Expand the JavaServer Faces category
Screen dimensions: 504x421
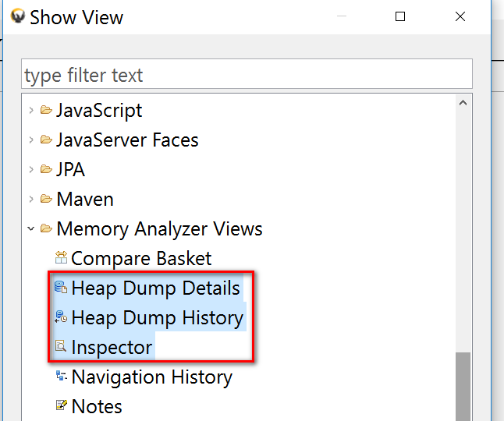pos(31,140)
